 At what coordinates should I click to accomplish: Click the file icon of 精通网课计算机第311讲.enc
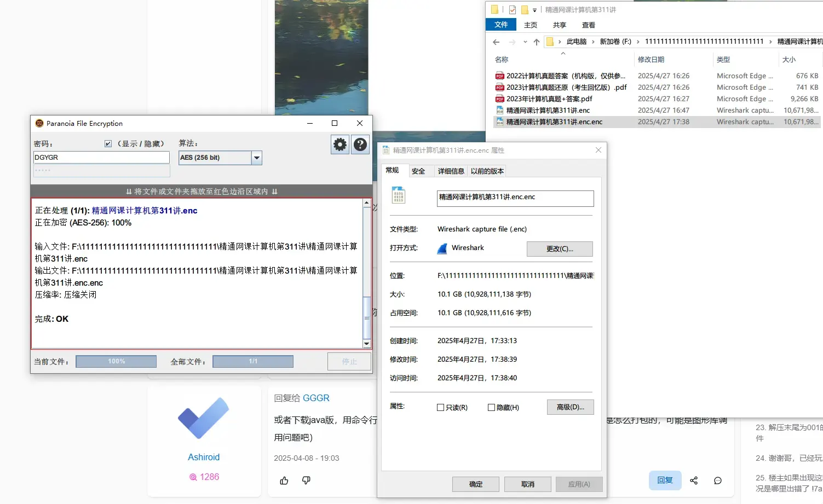[x=499, y=111]
